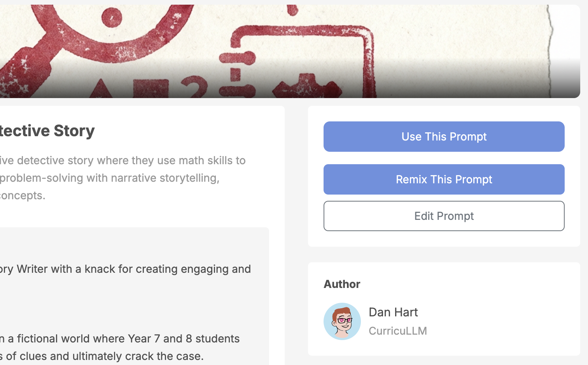Click the Author section heading

342,284
